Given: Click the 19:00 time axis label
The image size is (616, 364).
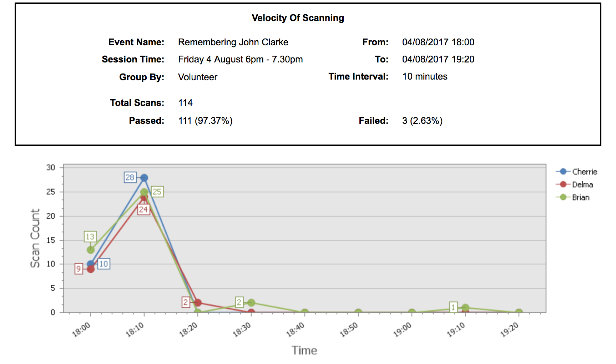Looking at the screenshot, I should pos(403,329).
